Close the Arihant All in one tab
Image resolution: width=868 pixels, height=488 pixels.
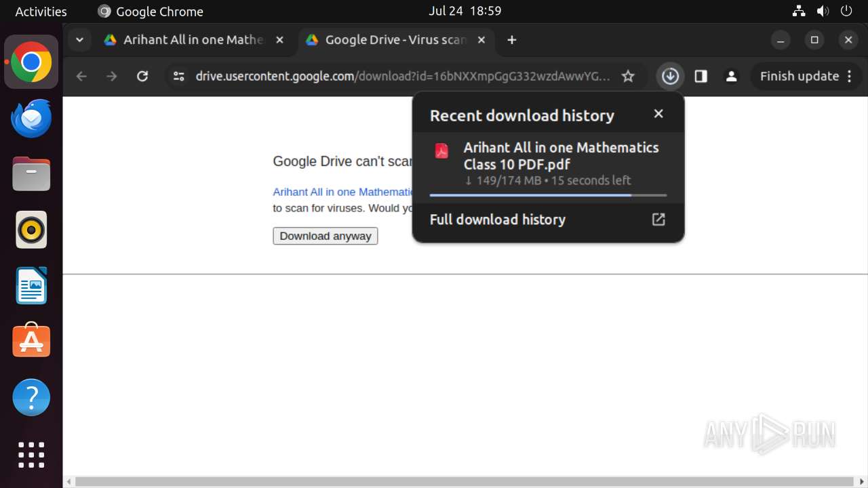pos(279,40)
